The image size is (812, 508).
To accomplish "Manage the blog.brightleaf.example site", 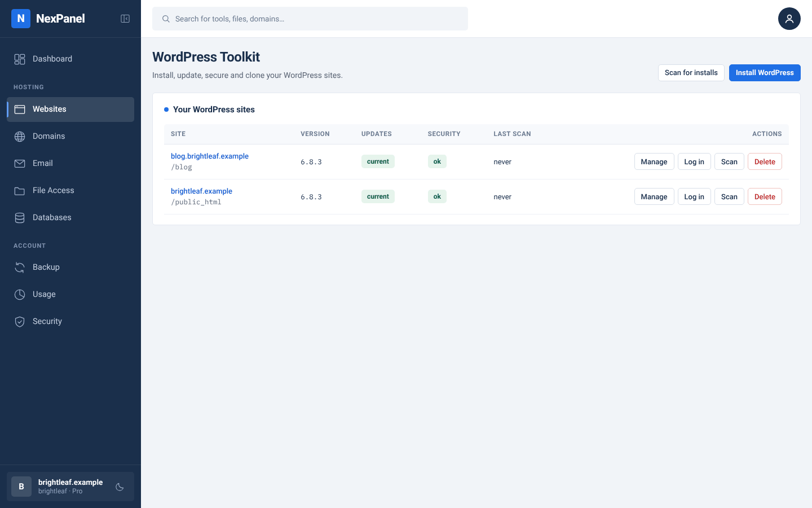I will click(x=654, y=162).
